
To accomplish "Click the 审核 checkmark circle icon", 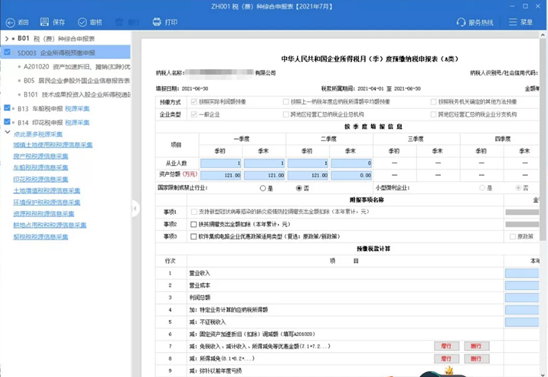I will tap(82, 22).
